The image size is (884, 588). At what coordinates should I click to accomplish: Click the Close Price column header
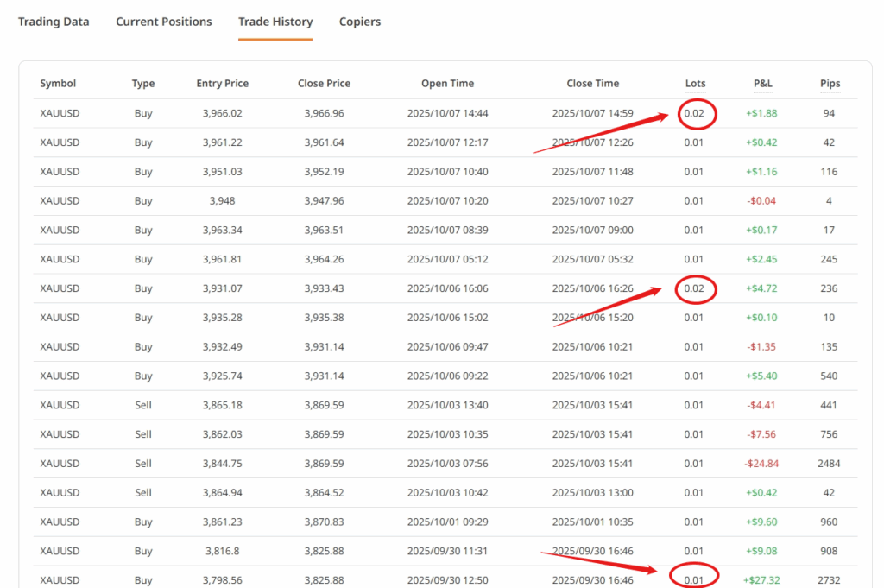(324, 84)
